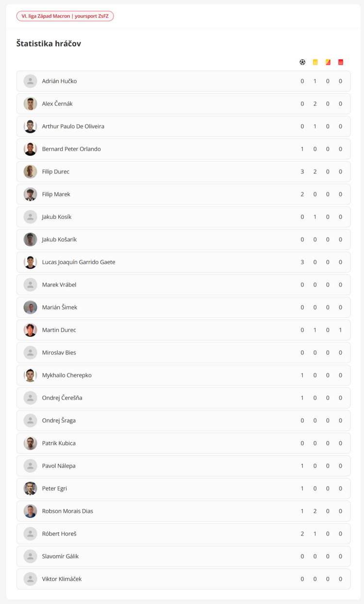
Task: Click the Bernard Peter Orlando name link
Action: pos(71,149)
